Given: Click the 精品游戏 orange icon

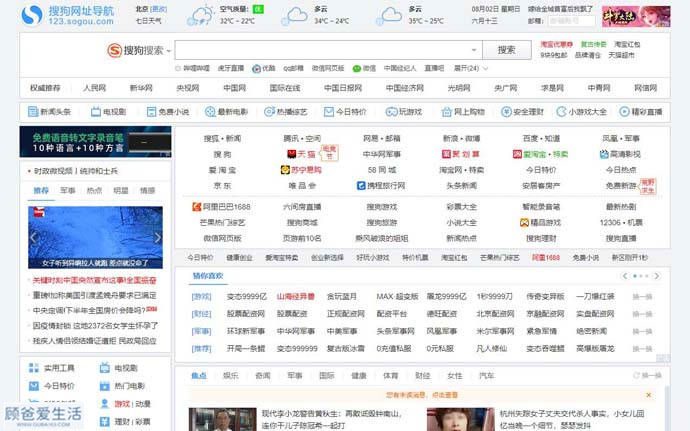Looking at the screenshot, I should coord(524,223).
